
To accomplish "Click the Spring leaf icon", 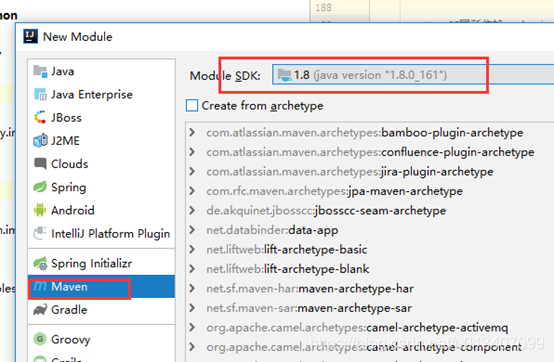I will pyautogui.click(x=40, y=187).
